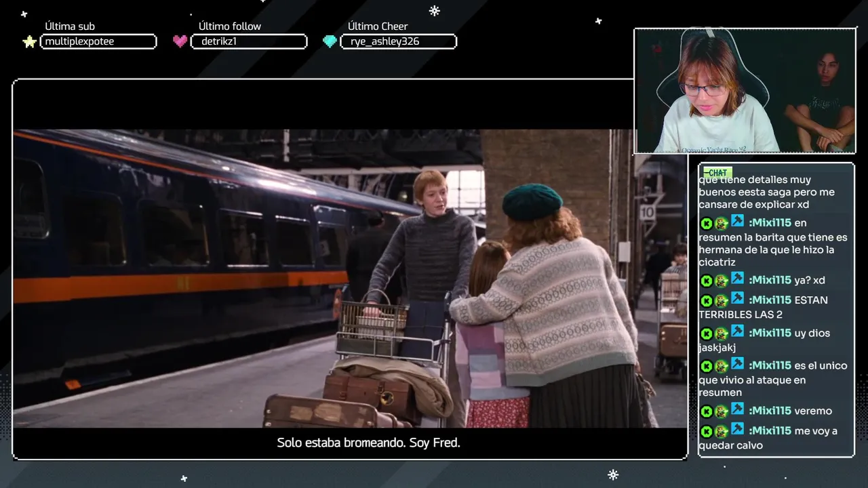
Task: Click green K badge on 'uy dios' message
Action: point(706,334)
